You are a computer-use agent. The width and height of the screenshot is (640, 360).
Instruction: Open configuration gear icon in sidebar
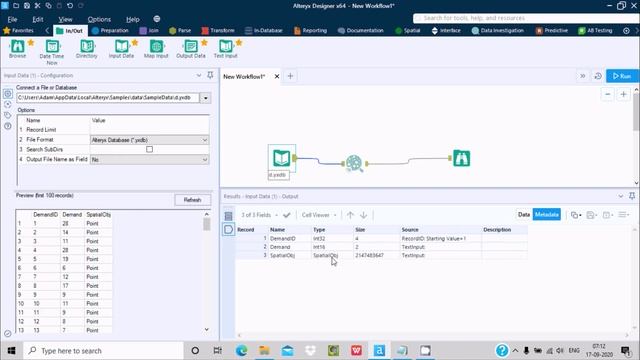pos(8,94)
